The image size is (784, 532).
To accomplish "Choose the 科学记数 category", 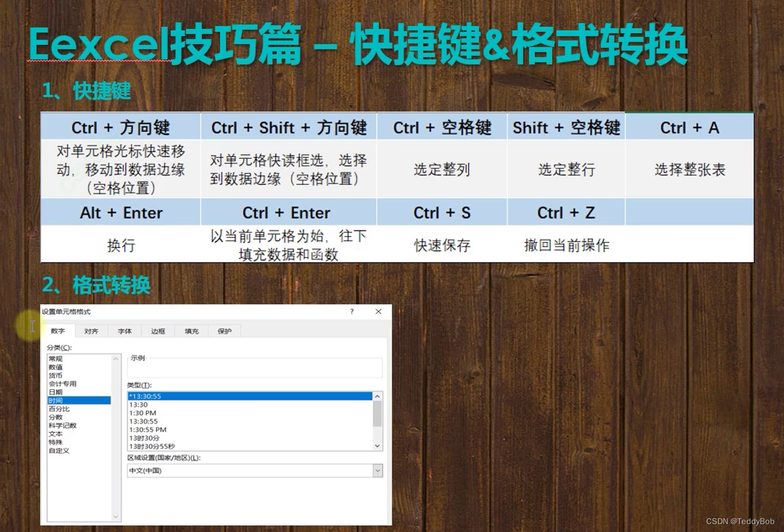I will click(64, 426).
